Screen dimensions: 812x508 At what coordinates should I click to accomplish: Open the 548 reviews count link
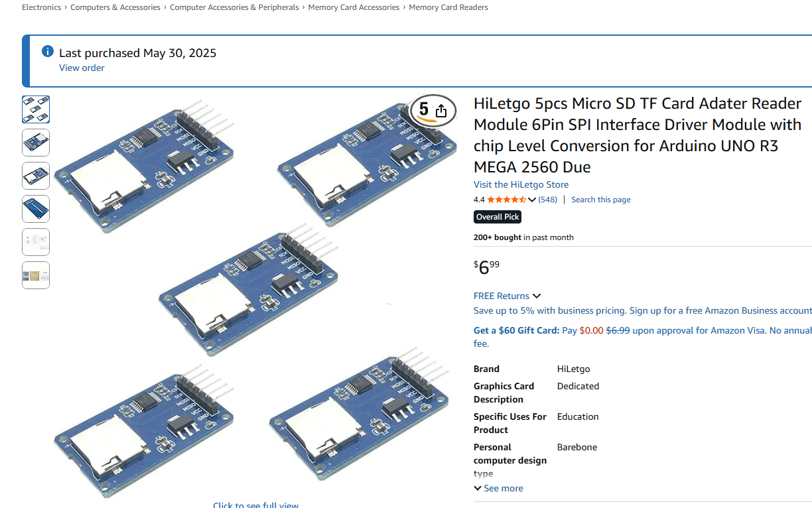click(547, 200)
